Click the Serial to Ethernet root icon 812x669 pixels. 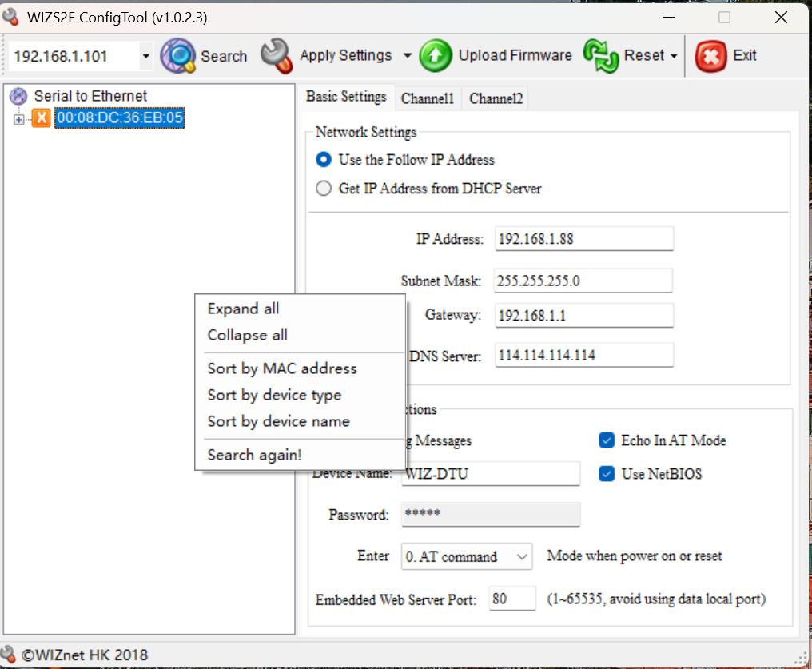(18, 97)
